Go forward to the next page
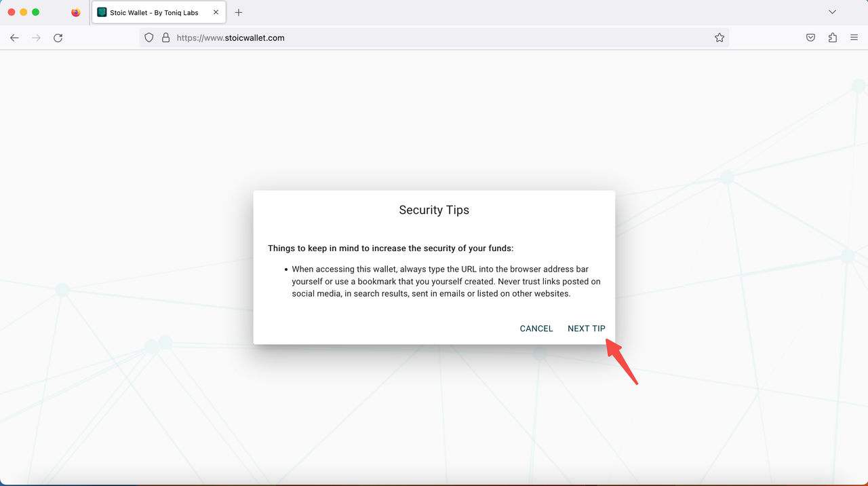Screen dimensions: 868x486 (36, 38)
